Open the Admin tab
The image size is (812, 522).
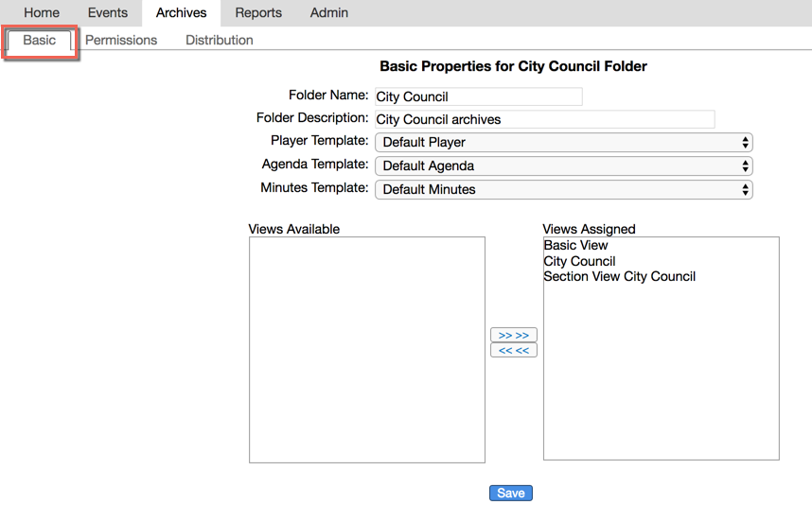[328, 13]
